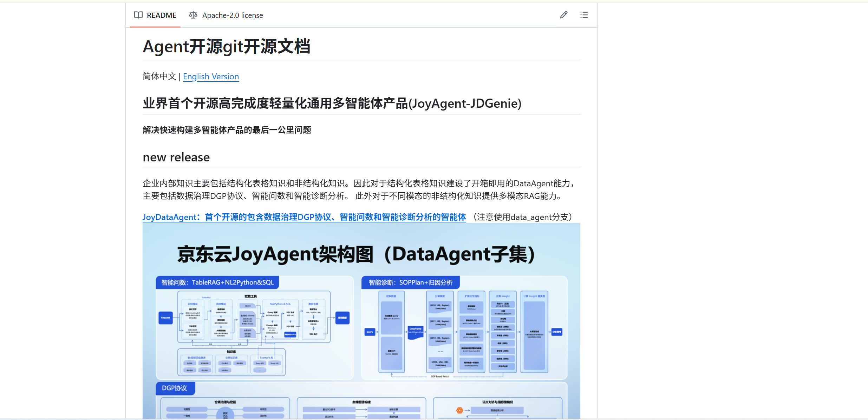Open the README outline list icon
Screen dimensions: 868x420
click(584, 15)
